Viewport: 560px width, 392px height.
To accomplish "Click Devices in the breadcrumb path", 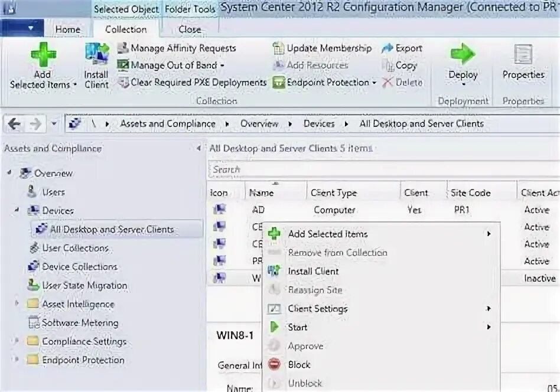I will pyautogui.click(x=319, y=124).
